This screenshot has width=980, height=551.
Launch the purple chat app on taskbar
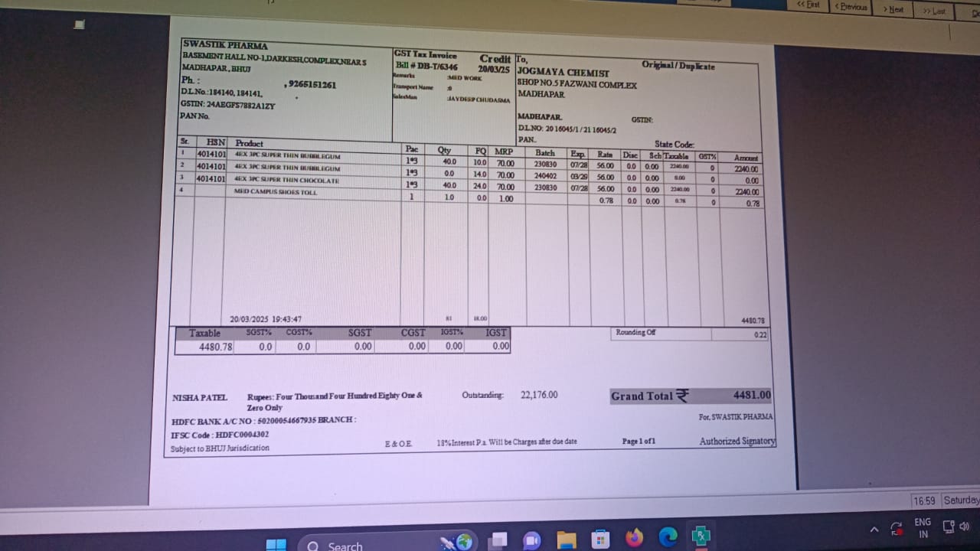coord(531,540)
